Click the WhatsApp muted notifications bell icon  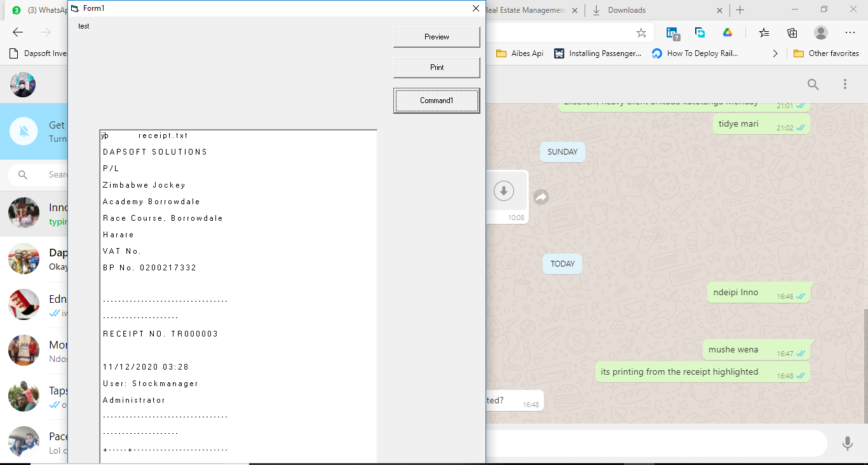coord(24,132)
